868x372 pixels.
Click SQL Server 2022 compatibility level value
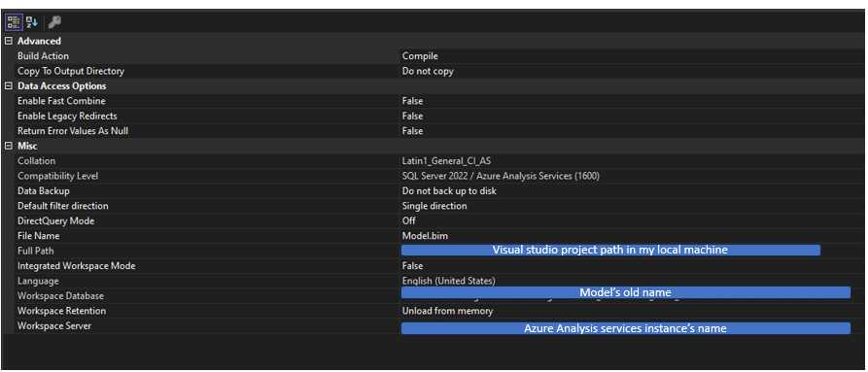(501, 176)
